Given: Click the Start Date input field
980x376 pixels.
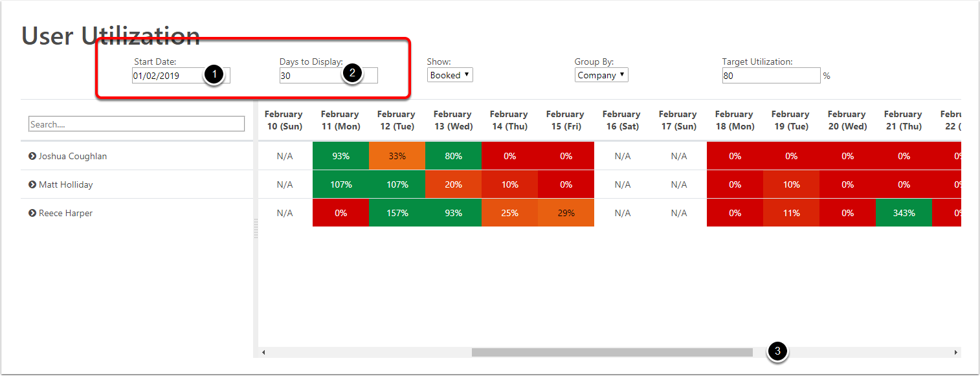Looking at the screenshot, I should 167,76.
